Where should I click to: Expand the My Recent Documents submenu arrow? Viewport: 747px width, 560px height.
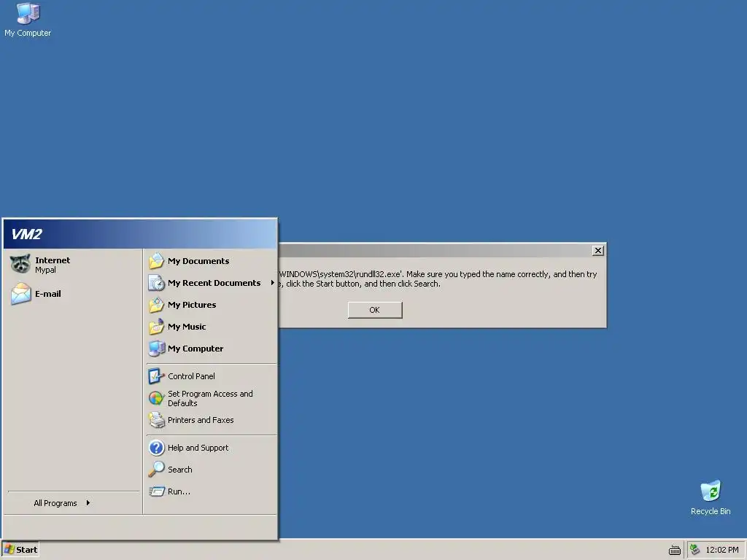(273, 283)
